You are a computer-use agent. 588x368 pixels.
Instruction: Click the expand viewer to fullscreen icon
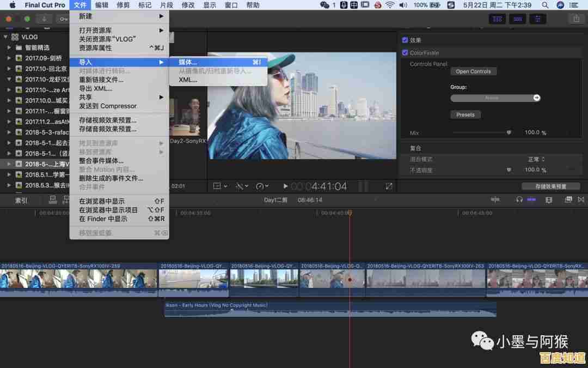389,186
